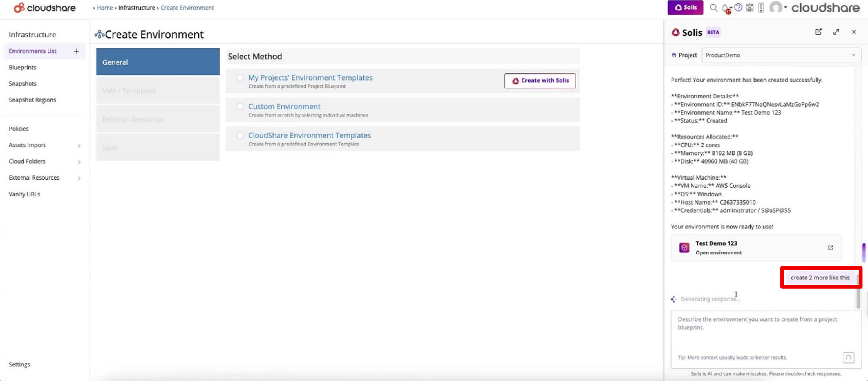Open the search magnifier icon
Screen dimensions: 868x381
tap(714, 8)
